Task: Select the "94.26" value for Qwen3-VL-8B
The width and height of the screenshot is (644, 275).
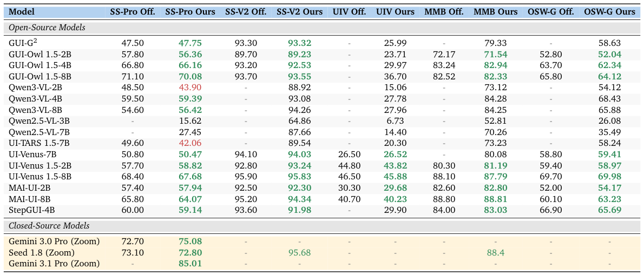Action: [299, 110]
